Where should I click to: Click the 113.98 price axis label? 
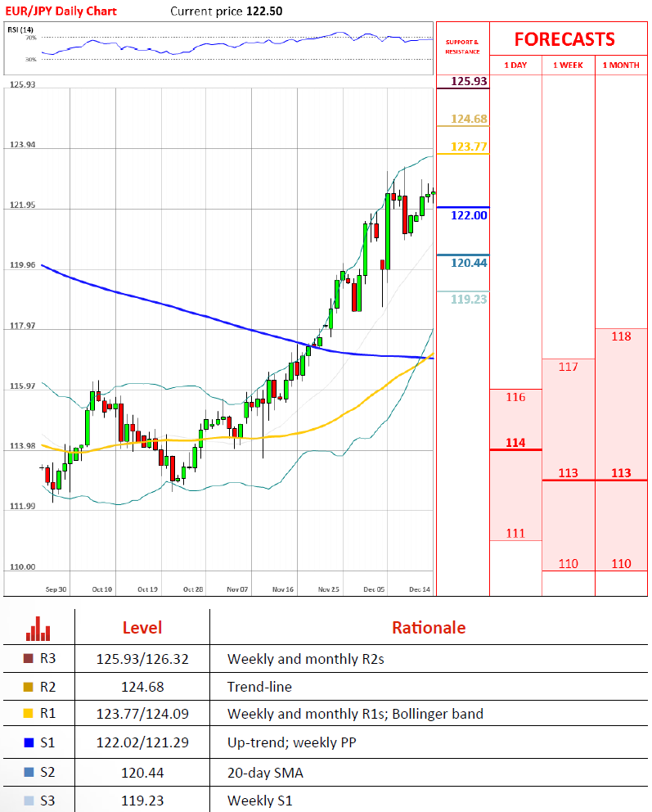click(x=23, y=446)
